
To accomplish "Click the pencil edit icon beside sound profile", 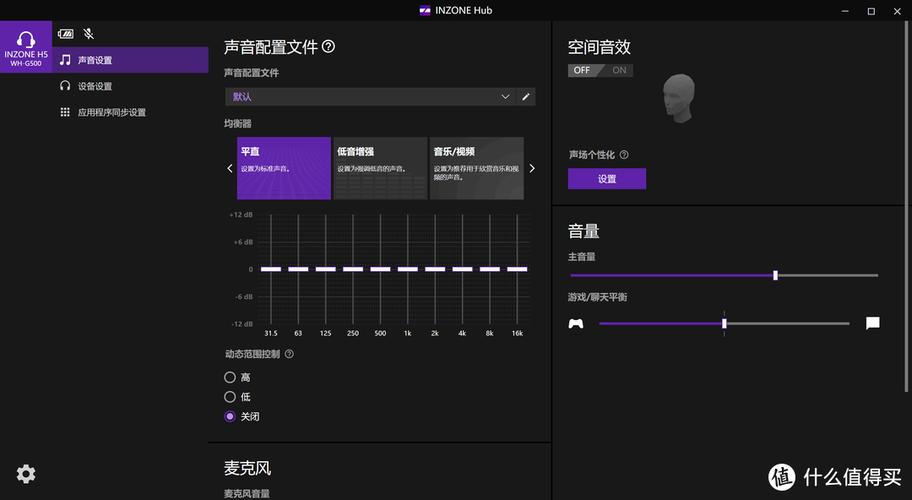I will [526, 97].
